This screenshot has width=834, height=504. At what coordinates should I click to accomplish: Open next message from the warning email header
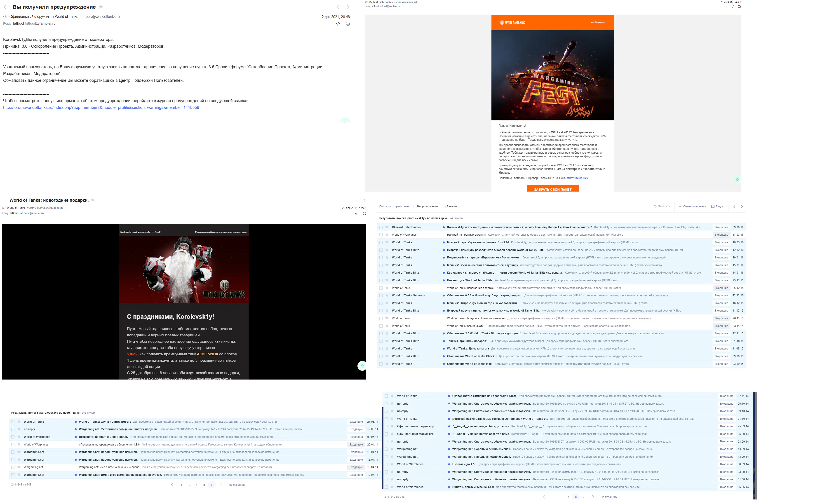pos(348,7)
